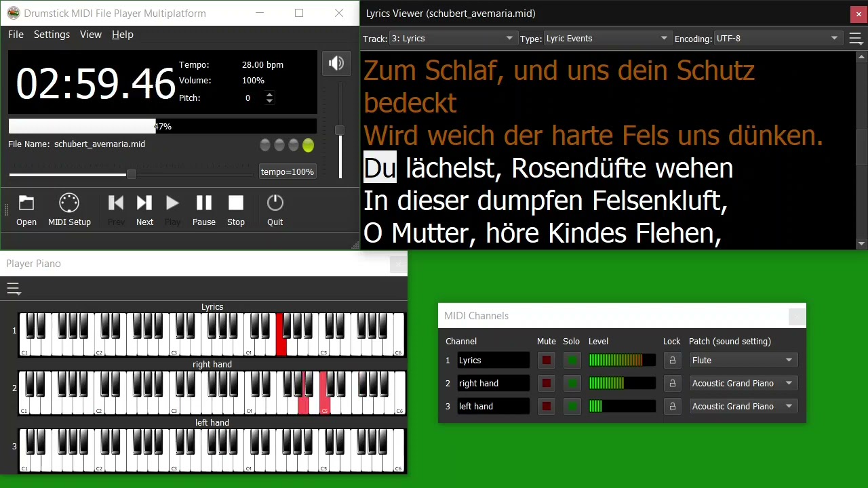Mute the left hand channel

point(547,407)
